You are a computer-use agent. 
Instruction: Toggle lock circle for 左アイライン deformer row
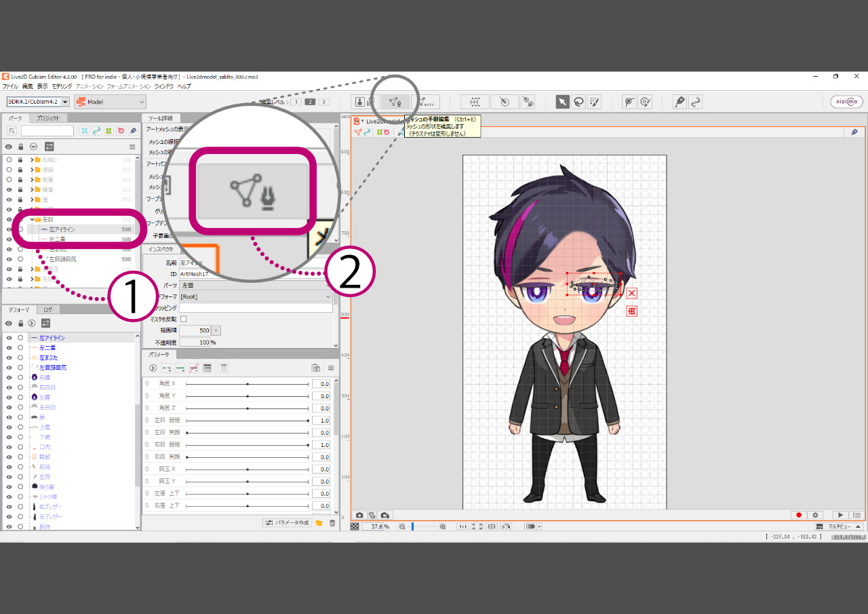click(21, 338)
